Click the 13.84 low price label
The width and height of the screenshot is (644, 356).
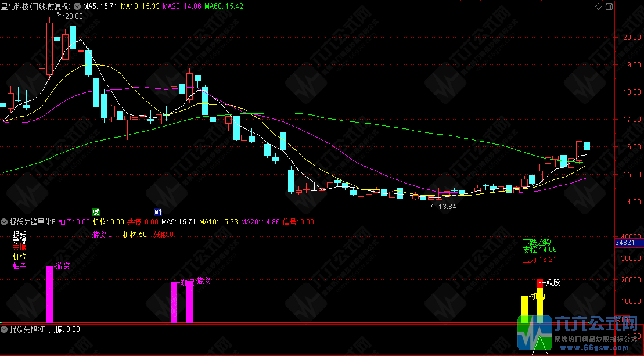pos(447,206)
